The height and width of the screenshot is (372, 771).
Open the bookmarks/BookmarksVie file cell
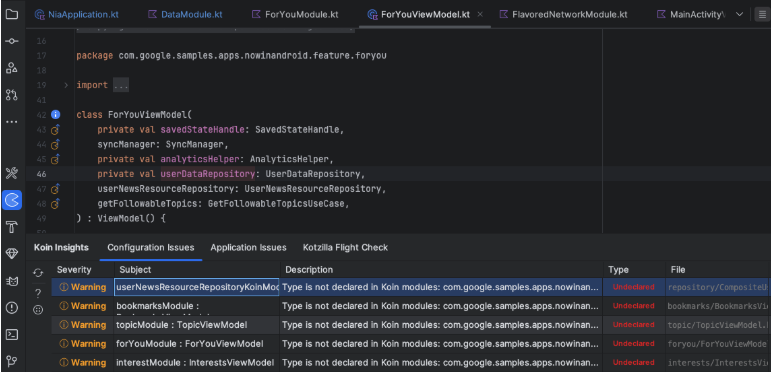pyautogui.click(x=717, y=306)
